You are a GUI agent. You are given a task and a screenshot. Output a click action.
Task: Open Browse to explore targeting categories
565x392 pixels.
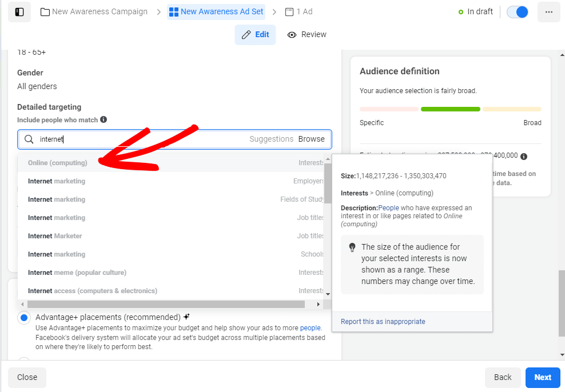coord(311,138)
